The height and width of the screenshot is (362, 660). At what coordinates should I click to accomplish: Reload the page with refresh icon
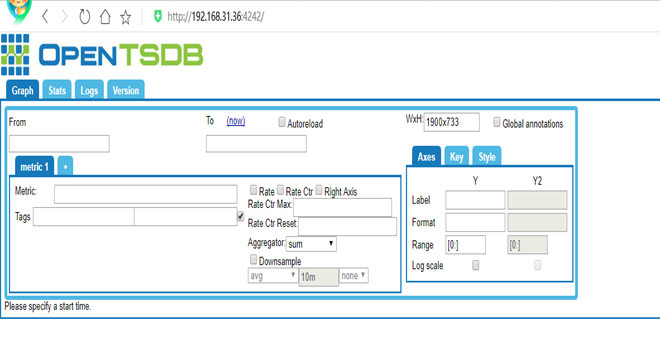coord(85,17)
